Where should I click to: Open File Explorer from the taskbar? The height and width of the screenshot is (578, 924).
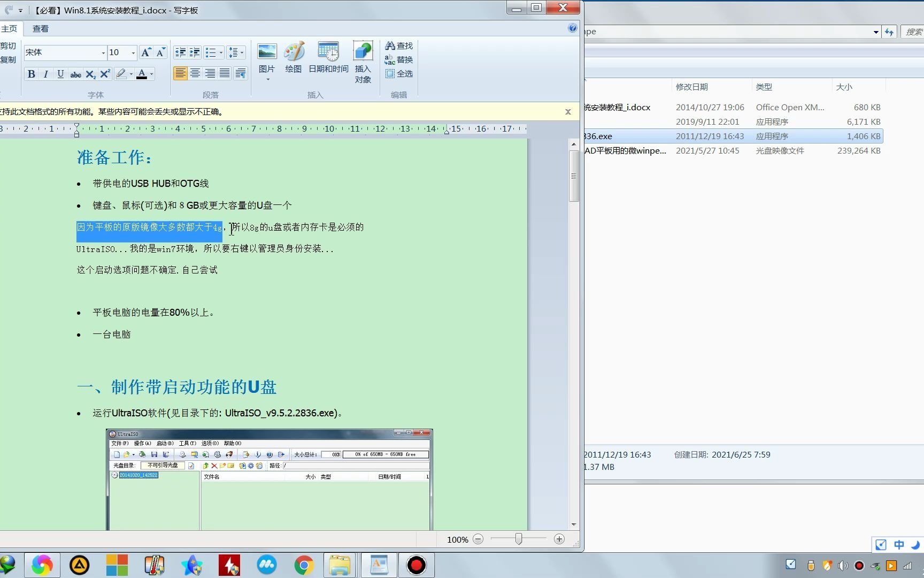pyautogui.click(x=340, y=565)
